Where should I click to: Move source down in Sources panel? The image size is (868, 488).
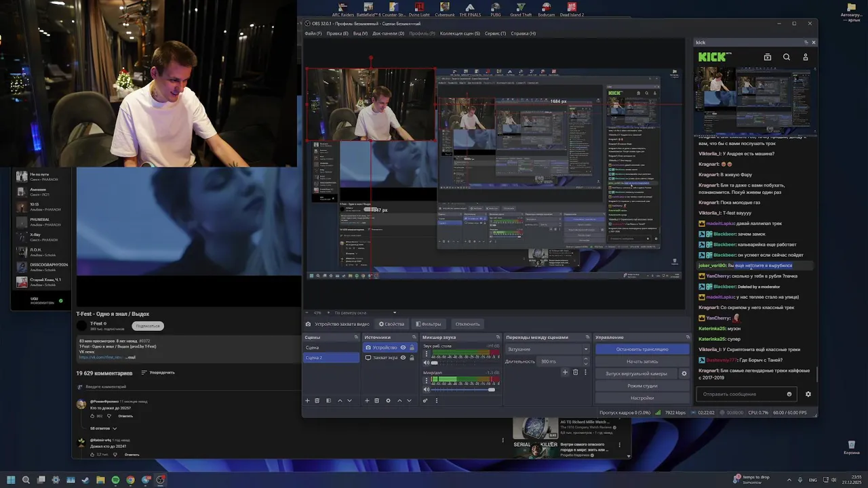click(x=409, y=401)
